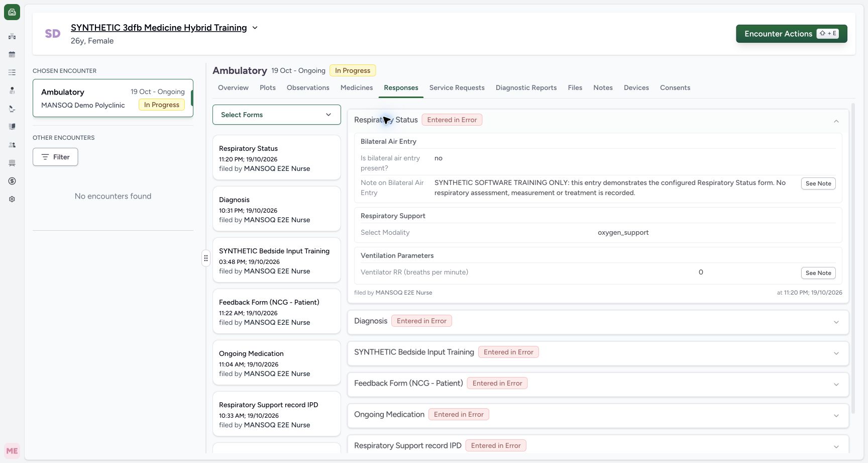868x463 pixels.
Task: Switch to the Notes tab
Action: pyautogui.click(x=603, y=87)
